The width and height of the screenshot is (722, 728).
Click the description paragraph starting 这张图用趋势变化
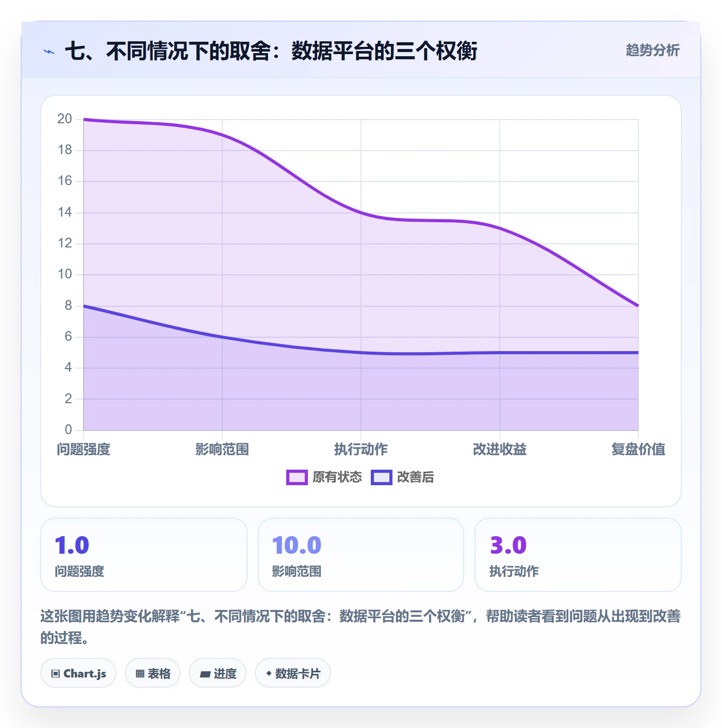click(361, 627)
